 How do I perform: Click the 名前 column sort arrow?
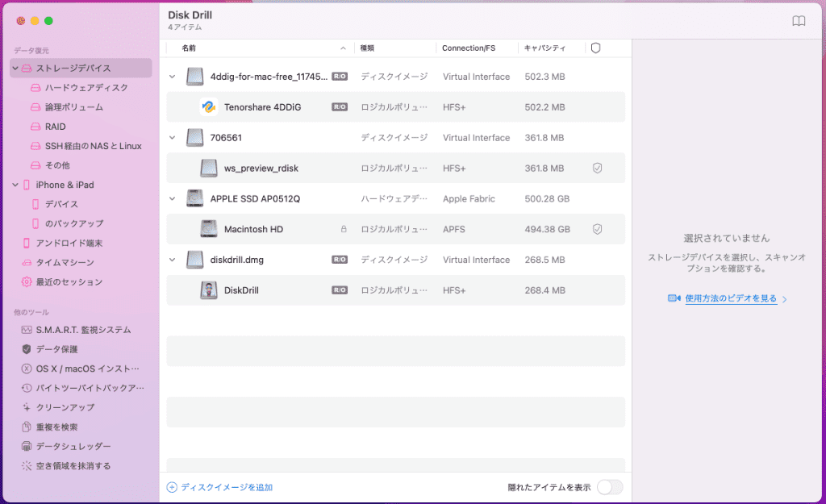point(343,48)
